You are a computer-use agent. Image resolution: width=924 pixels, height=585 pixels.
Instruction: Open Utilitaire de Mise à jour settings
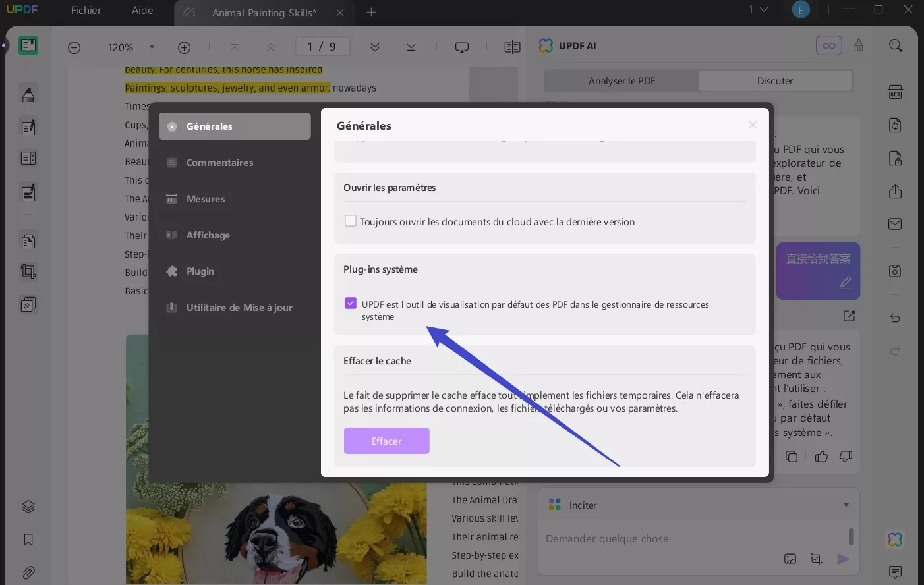click(x=235, y=308)
